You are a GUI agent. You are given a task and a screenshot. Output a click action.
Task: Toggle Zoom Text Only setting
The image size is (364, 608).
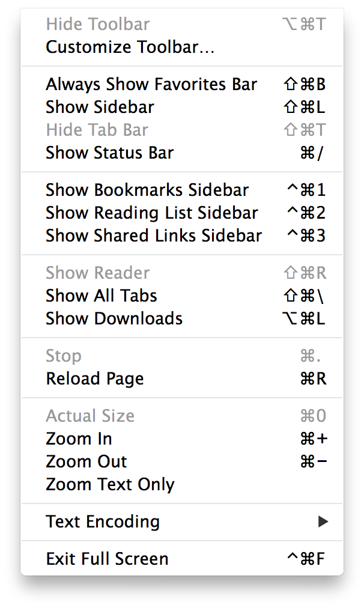(110, 484)
